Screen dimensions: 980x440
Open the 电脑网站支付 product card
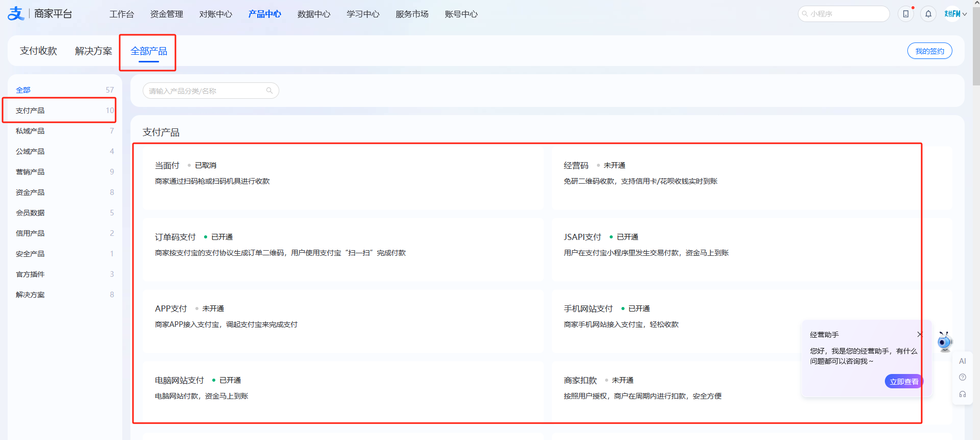(343, 393)
